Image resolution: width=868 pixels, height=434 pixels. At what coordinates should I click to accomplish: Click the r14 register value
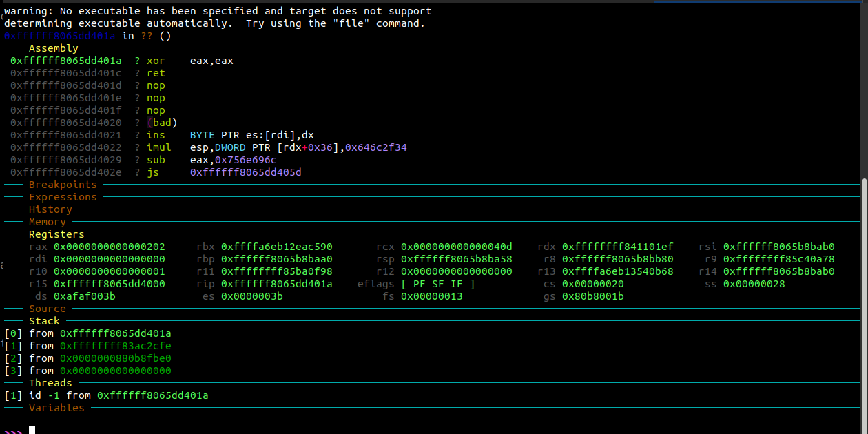click(x=779, y=271)
